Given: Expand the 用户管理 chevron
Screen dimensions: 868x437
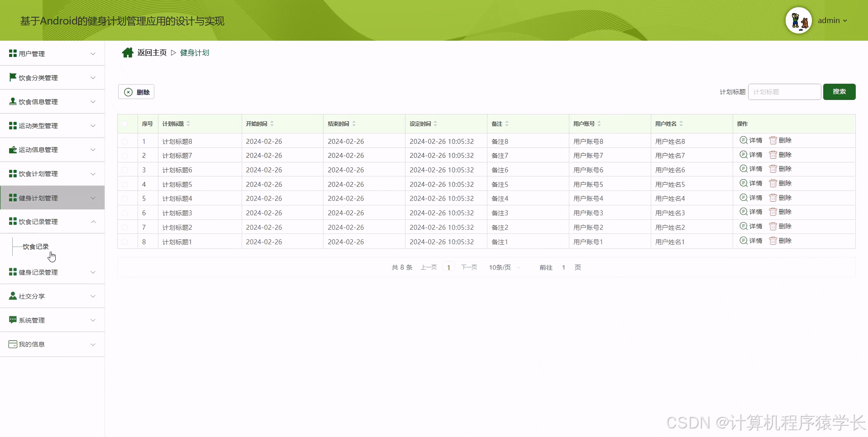Looking at the screenshot, I should click(x=93, y=54).
